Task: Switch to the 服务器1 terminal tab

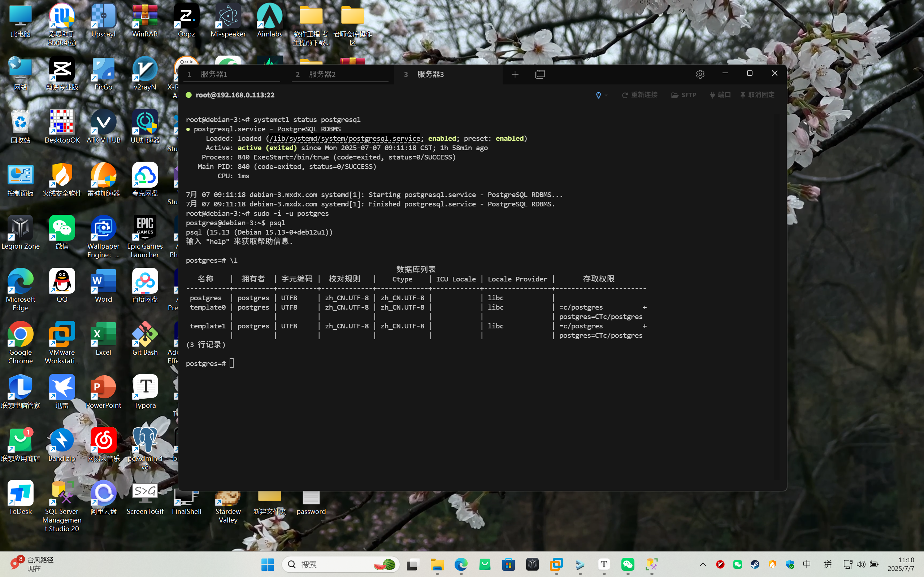Action: click(231, 74)
